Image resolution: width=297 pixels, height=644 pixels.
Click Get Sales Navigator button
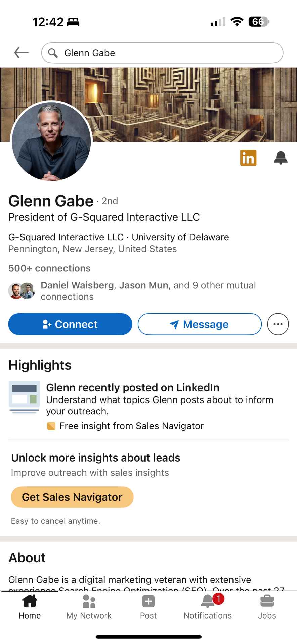click(72, 497)
